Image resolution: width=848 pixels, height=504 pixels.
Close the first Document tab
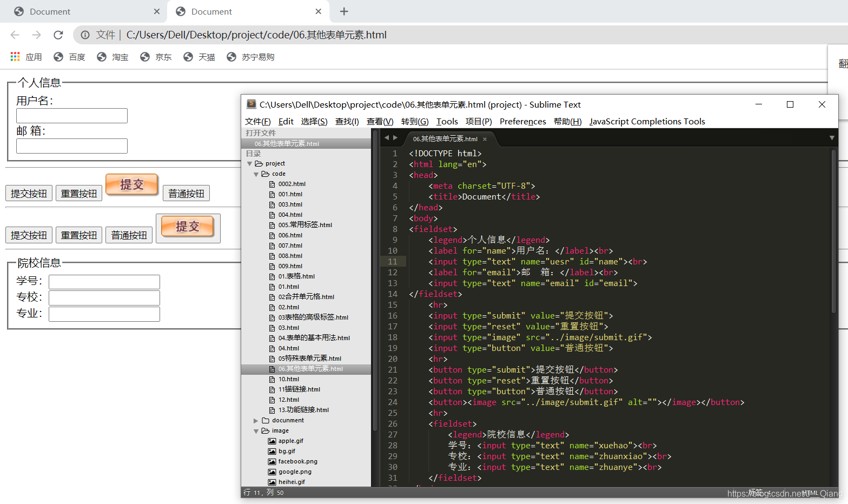(x=157, y=11)
